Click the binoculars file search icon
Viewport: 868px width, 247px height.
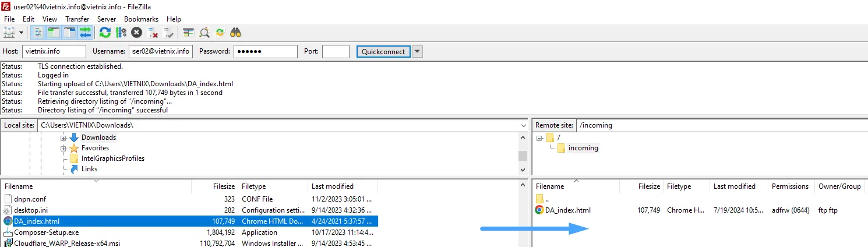(x=236, y=33)
